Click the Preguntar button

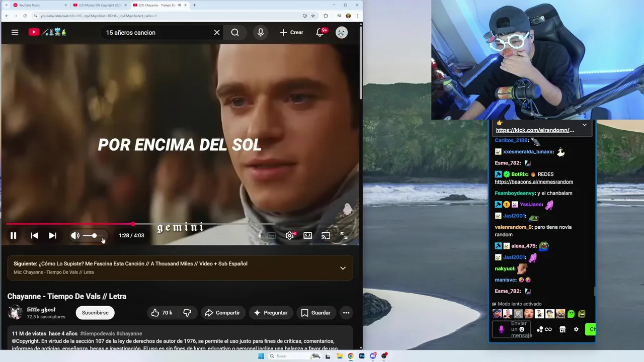[x=271, y=313]
